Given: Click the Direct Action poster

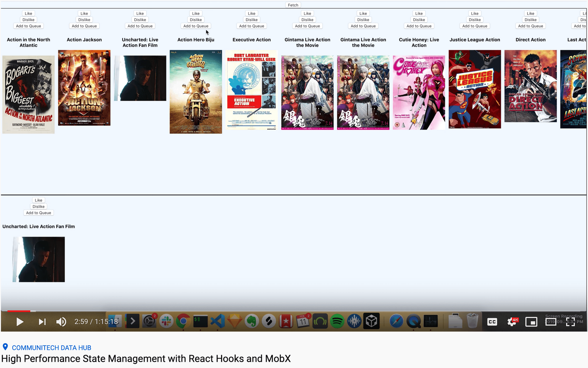Looking at the screenshot, I should [x=531, y=86].
